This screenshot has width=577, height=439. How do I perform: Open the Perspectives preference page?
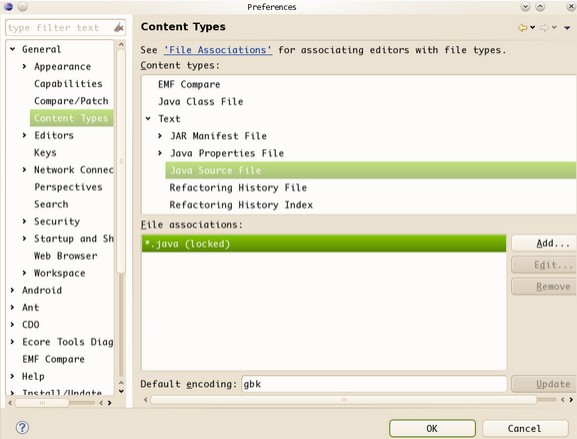[68, 187]
